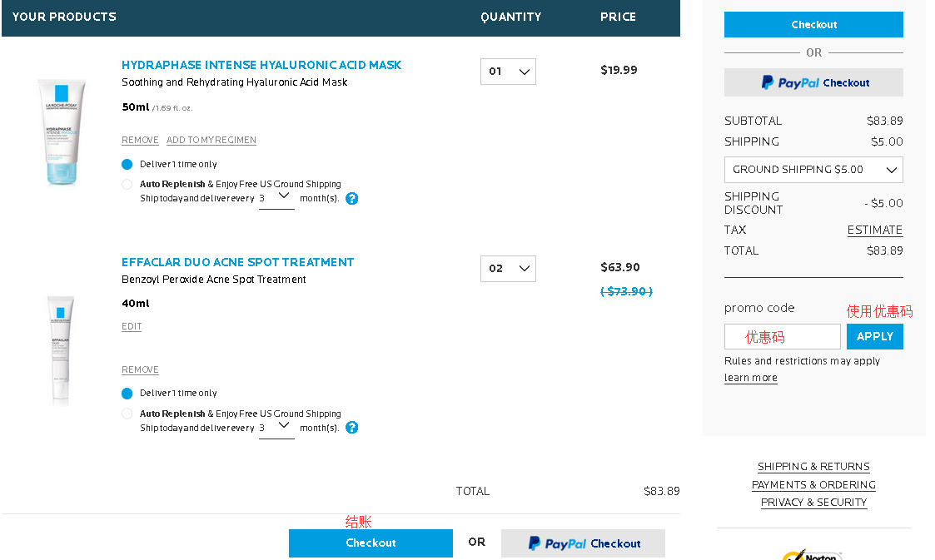Open the Shipping & Returns link
Viewport: 935px width, 560px height.
click(813, 467)
